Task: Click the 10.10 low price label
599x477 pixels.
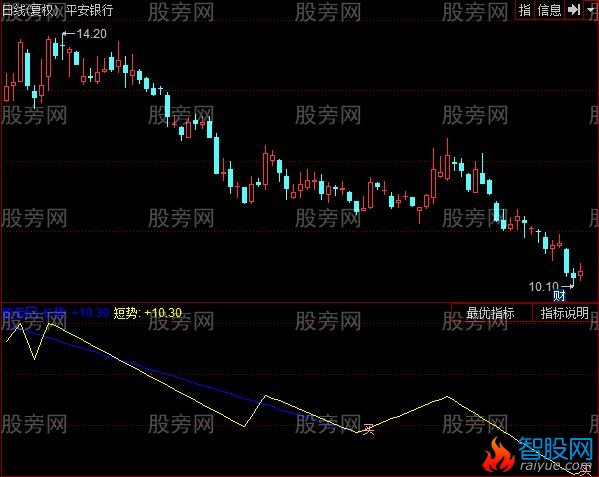Action: coord(543,286)
